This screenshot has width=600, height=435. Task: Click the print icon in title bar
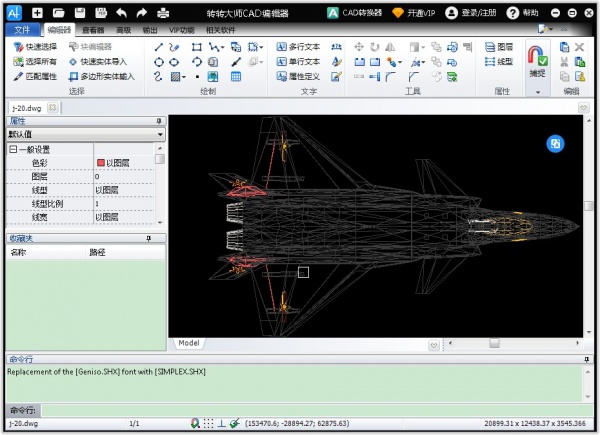[162, 13]
